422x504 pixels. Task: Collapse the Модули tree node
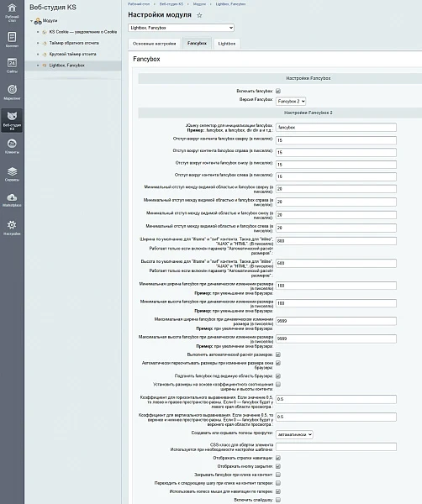[31, 21]
